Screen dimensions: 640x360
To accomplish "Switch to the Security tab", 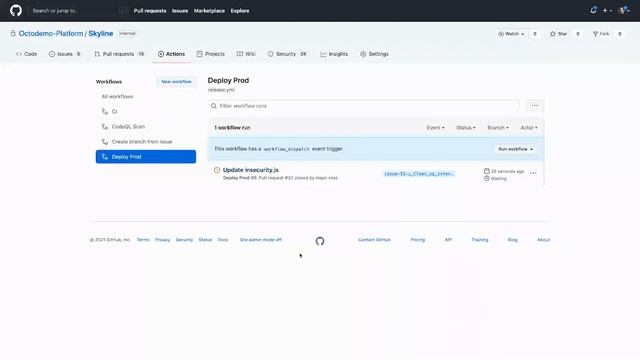I will [x=287, y=54].
